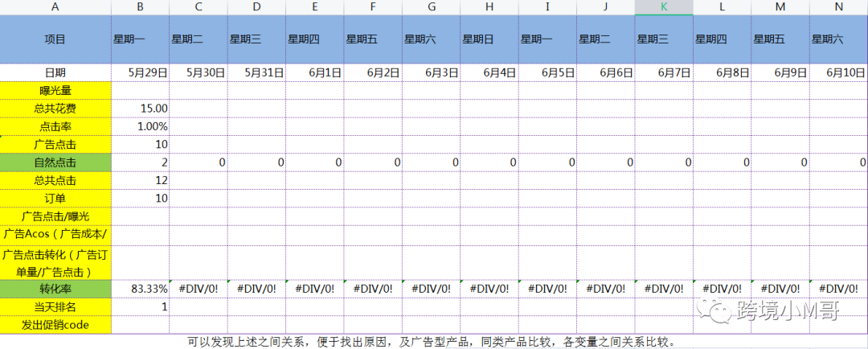Screen dimensions: 868x349
Task: Select the 6月10日 date cell
Action: 839,72
